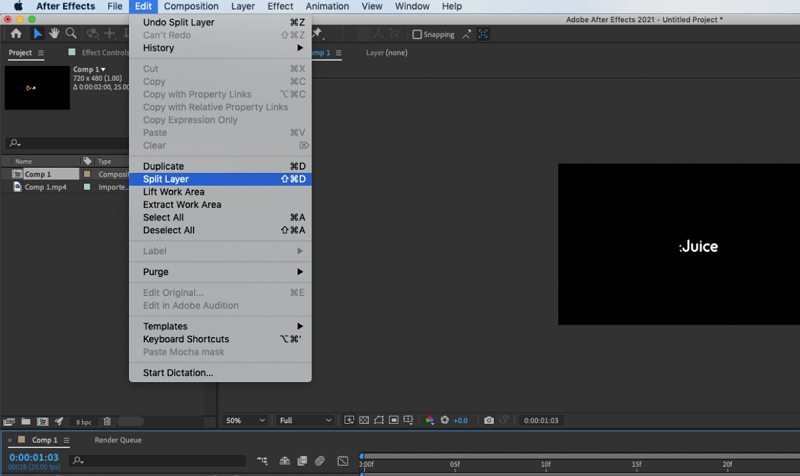Click the Comp 1 label color swatch
Screen dimensions: 800x476
87,174
